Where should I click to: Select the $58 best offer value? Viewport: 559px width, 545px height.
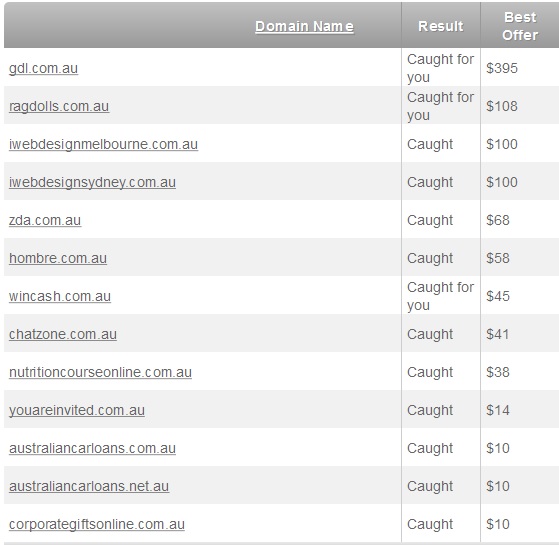pyautogui.click(x=498, y=258)
